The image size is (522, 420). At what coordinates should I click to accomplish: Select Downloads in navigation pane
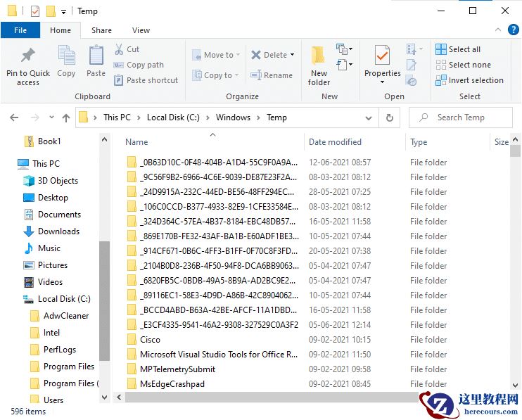click(51, 231)
